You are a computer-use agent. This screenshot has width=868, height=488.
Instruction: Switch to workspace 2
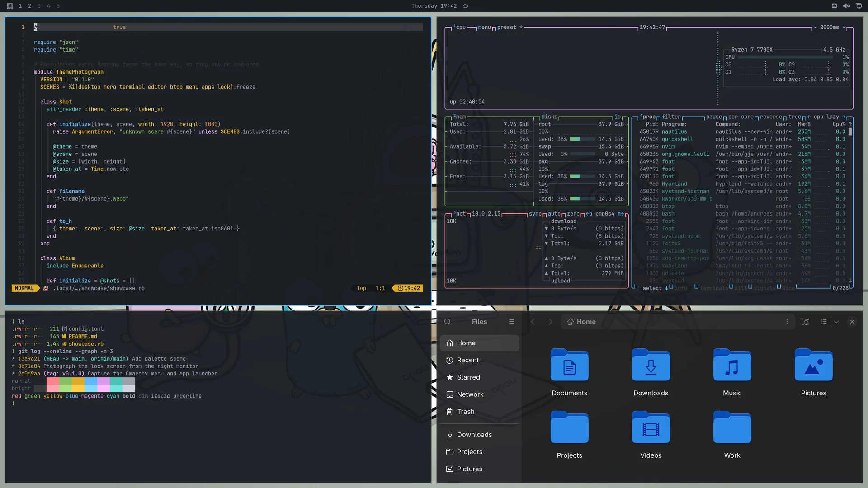coord(29,6)
